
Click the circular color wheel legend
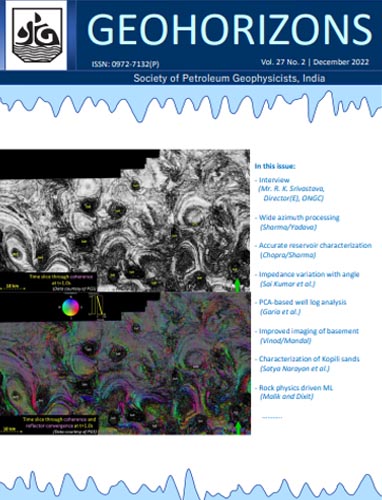[x=71, y=307]
